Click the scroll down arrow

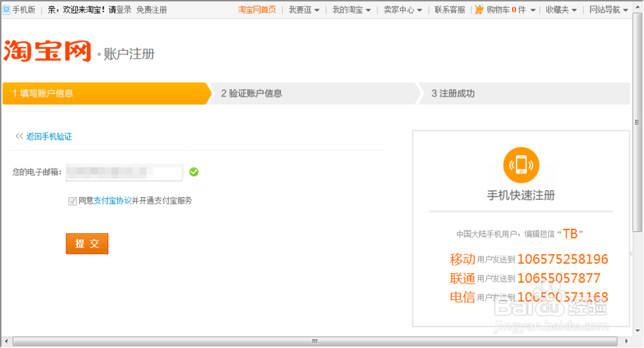[x=638, y=331]
